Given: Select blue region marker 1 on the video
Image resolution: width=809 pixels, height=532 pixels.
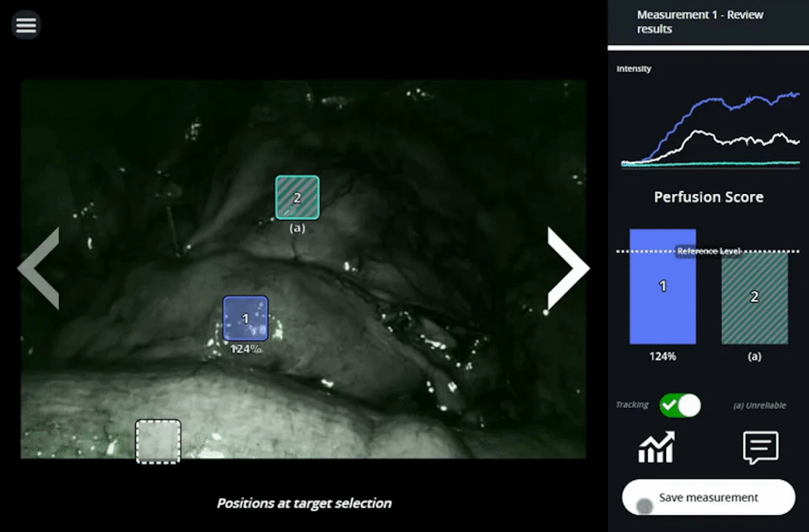Looking at the screenshot, I should [x=245, y=319].
